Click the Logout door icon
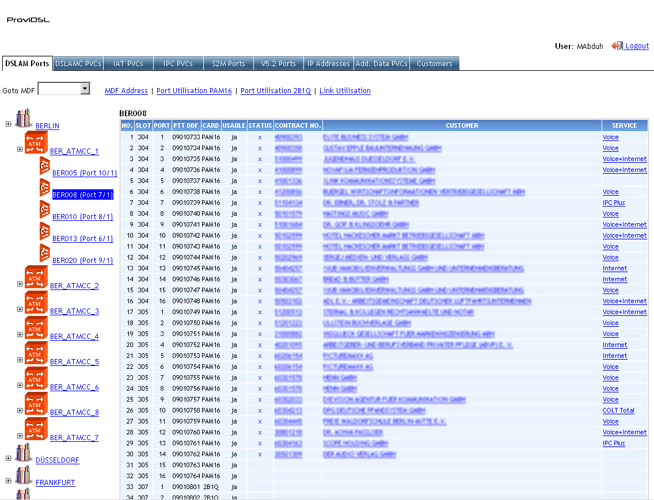The width and height of the screenshot is (654, 500). pyautogui.click(x=616, y=46)
